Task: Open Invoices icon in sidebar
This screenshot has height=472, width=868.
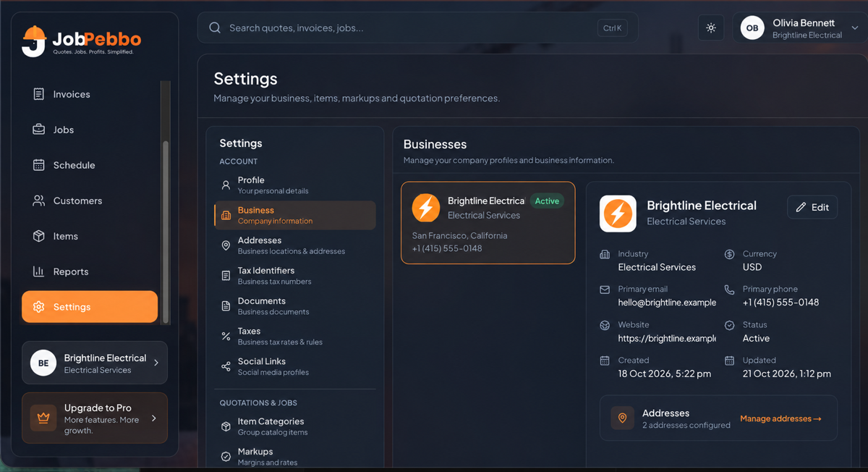Action: click(39, 94)
